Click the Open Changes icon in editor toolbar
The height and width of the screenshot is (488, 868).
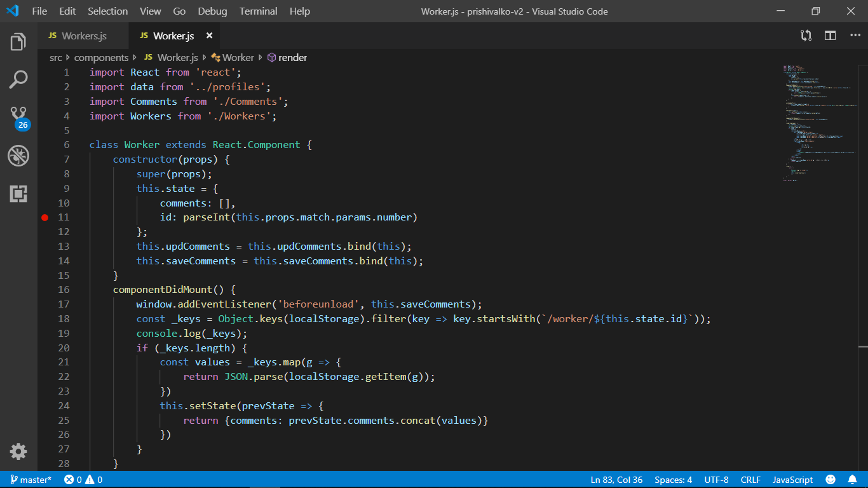[806, 36]
